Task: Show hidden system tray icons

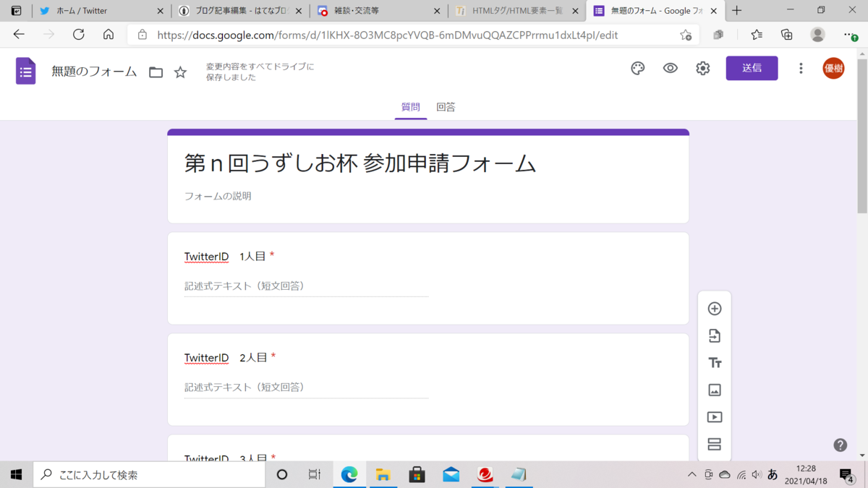Action: 692,474
